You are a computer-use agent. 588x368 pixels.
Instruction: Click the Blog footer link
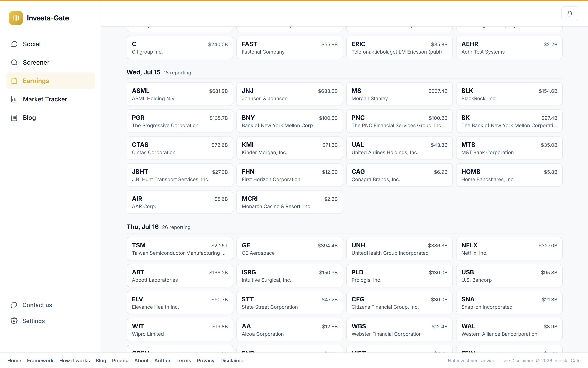pos(101,360)
